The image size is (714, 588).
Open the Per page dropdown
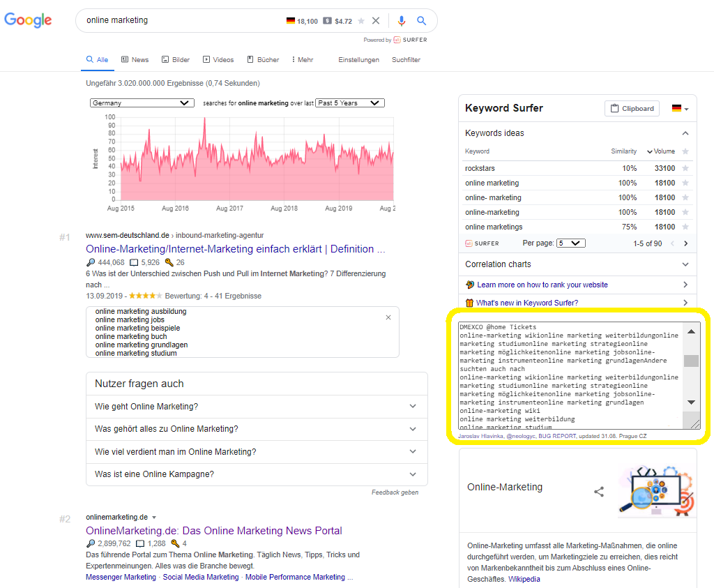[x=572, y=243]
